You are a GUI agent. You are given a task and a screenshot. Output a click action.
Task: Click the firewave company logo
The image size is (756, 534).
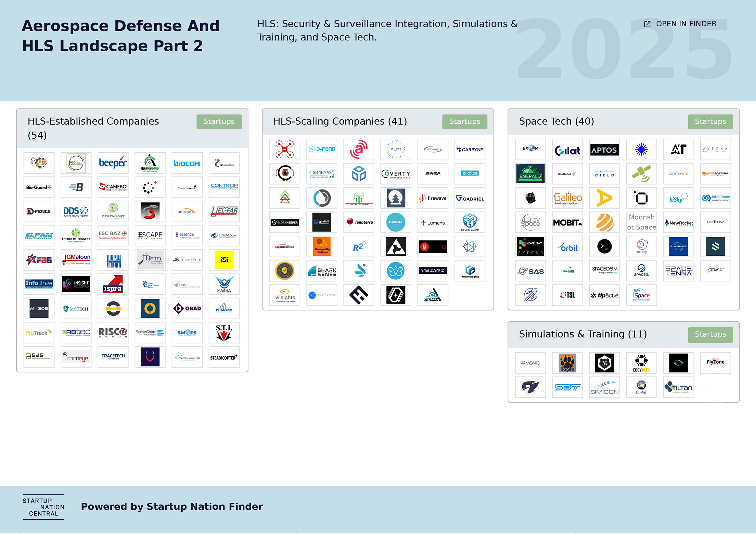click(433, 198)
